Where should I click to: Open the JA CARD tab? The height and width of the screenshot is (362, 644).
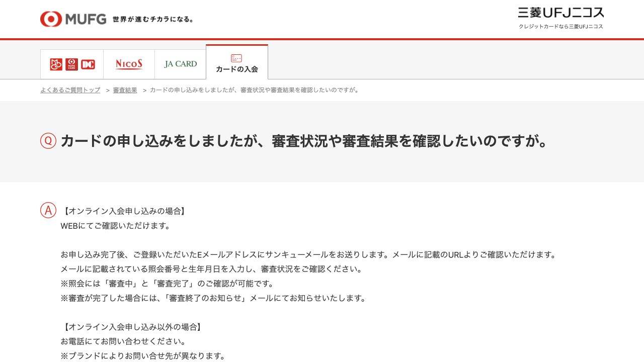tap(180, 64)
